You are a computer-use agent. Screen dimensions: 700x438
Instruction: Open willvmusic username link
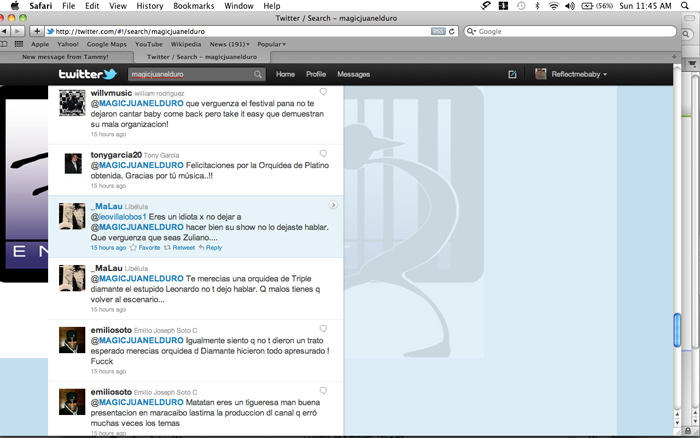click(111, 93)
